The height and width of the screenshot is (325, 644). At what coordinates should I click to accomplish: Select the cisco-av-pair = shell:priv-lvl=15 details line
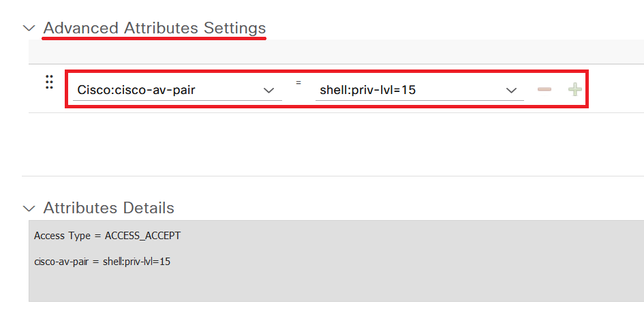(x=102, y=262)
